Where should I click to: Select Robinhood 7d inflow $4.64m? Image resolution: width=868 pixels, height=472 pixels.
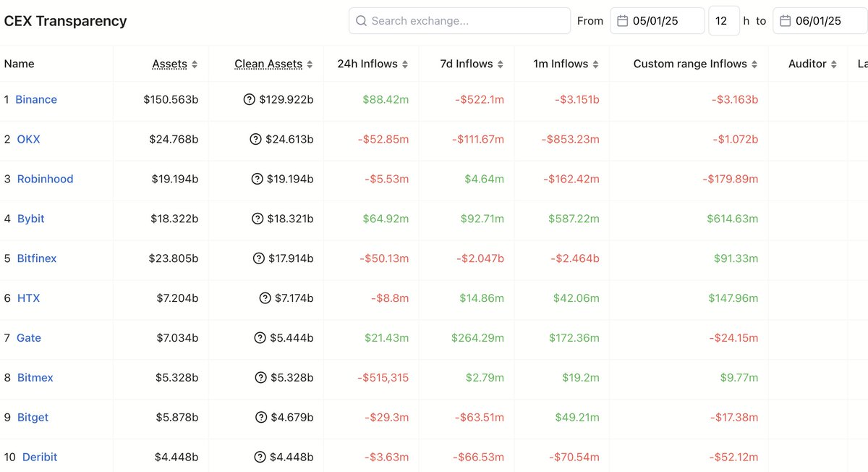coord(485,179)
